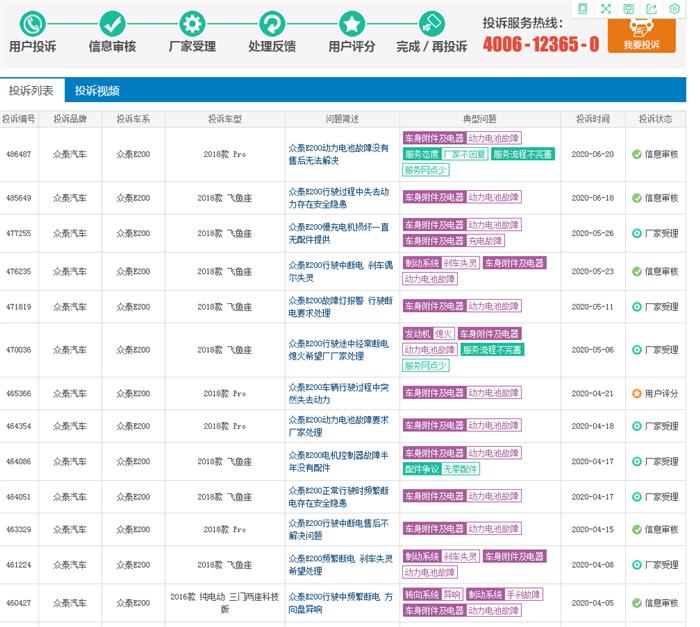Open complaint 众泰E200频繁断电 刹车失灵希望处理
The height and width of the screenshot is (627, 700).
[x=341, y=565]
